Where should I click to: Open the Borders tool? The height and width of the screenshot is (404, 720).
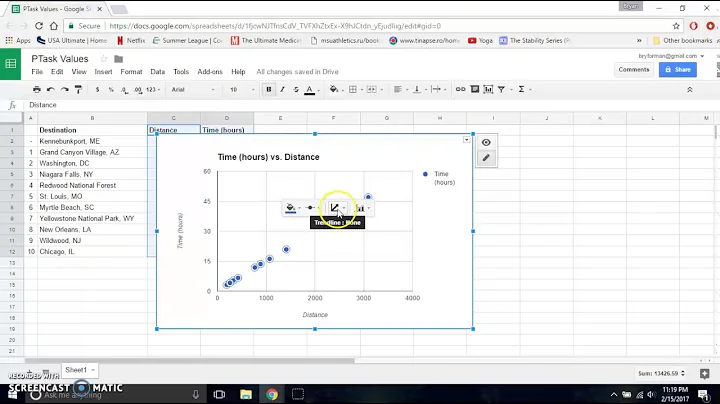[x=355, y=90]
